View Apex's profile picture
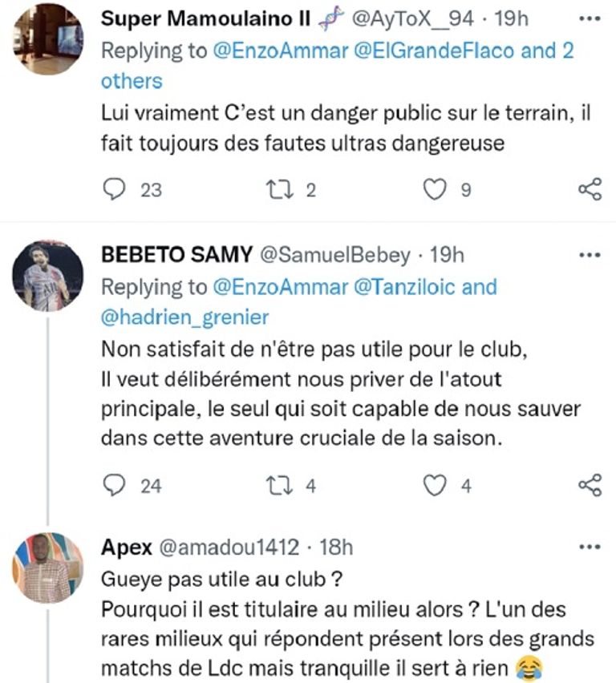This screenshot has width=616, height=683. tap(48, 568)
